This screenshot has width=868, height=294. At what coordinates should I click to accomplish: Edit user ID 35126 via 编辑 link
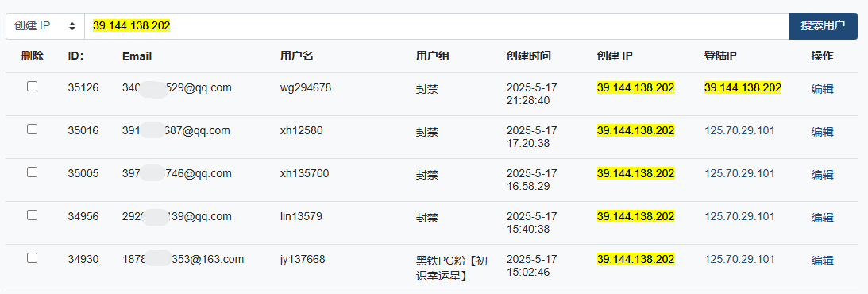click(x=822, y=88)
